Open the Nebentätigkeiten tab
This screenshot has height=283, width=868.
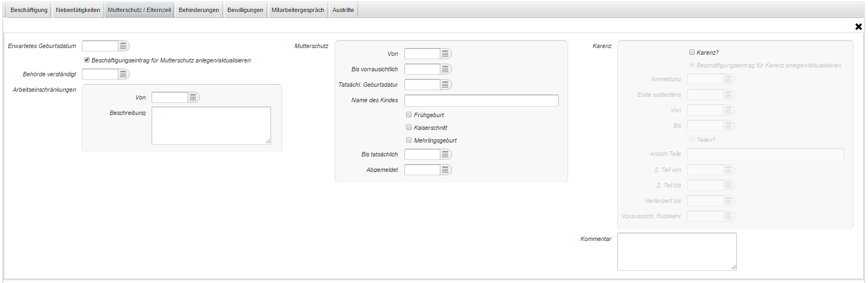78,10
